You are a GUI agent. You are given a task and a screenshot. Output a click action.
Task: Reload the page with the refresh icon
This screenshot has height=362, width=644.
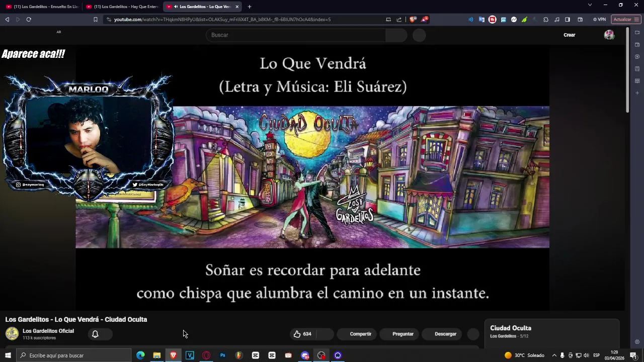pyautogui.click(x=29, y=20)
